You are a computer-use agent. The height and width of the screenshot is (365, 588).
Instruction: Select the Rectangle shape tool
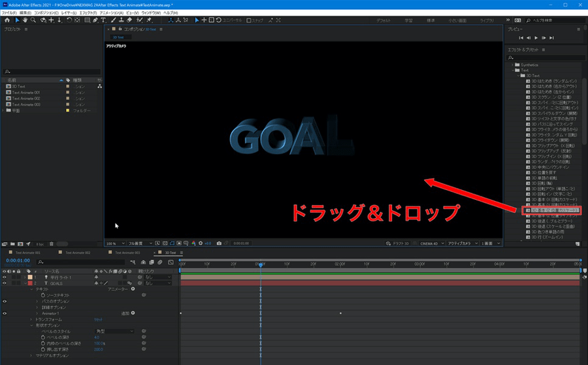[88, 20]
